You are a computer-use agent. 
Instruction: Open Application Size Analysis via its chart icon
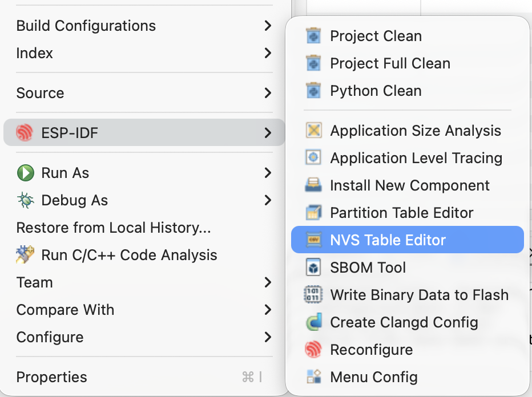pyautogui.click(x=313, y=130)
